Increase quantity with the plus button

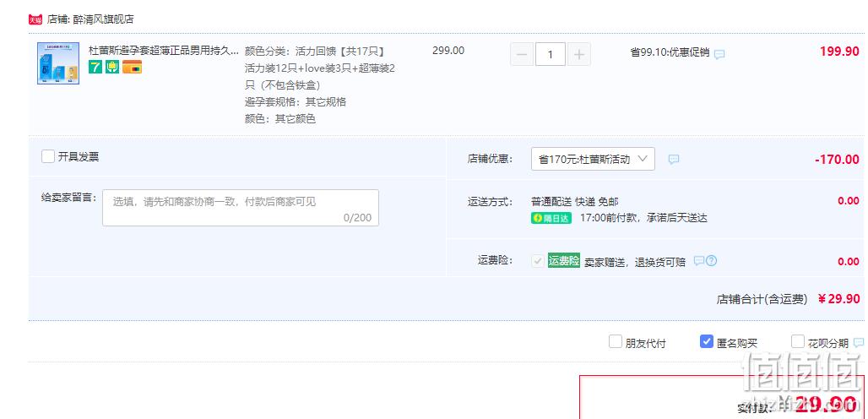pyautogui.click(x=579, y=54)
